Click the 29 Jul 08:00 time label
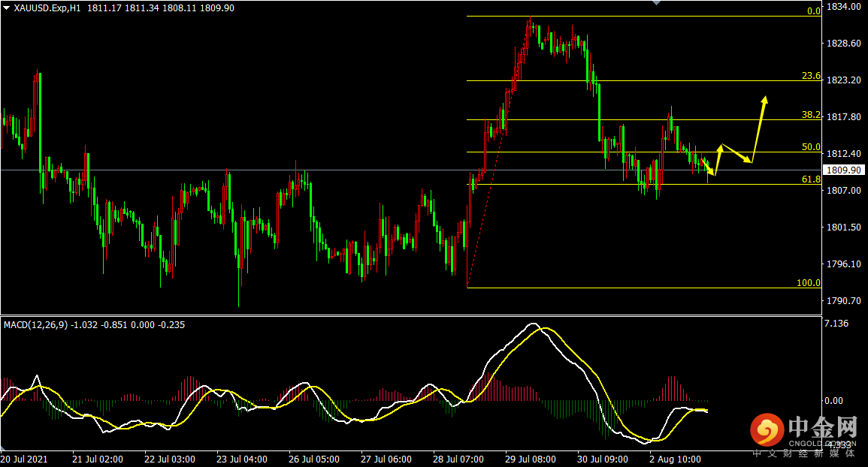 click(531, 459)
